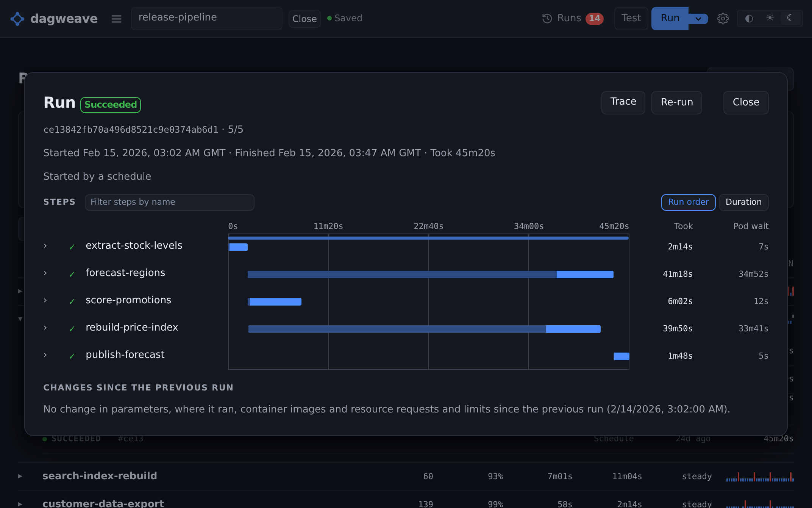The height and width of the screenshot is (508, 812).
Task: Click the Pod wait column header
Action: pos(751,226)
